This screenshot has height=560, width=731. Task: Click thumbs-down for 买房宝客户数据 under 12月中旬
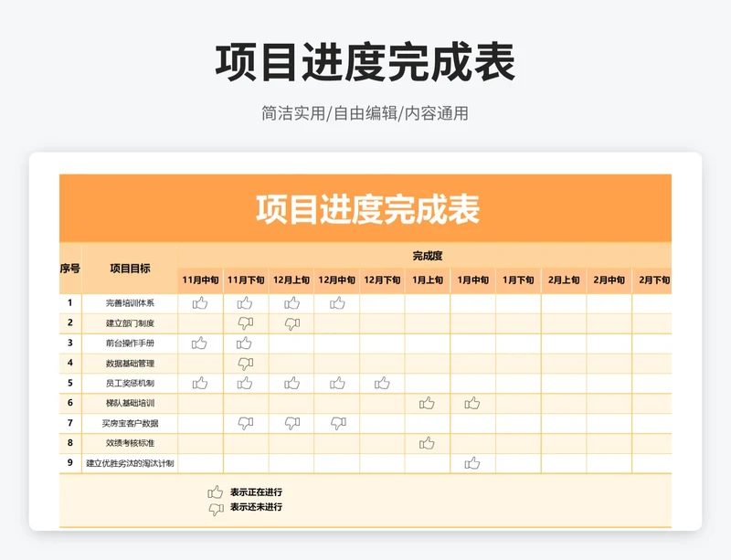point(338,423)
